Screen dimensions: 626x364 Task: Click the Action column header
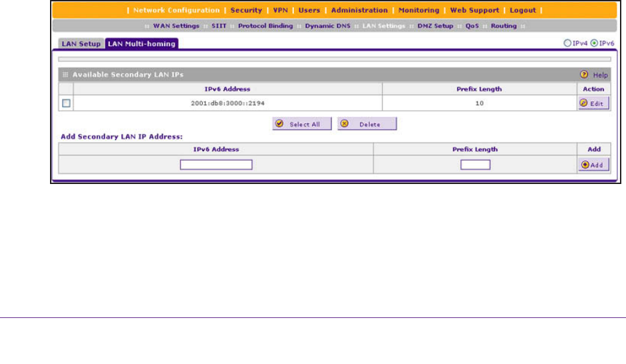pyautogui.click(x=593, y=89)
